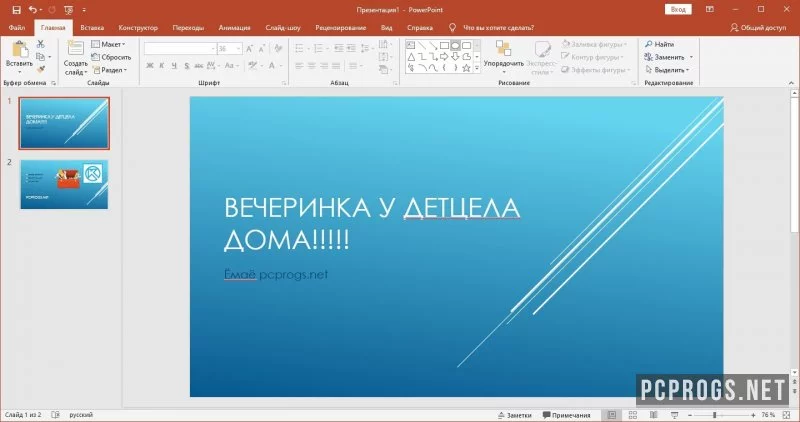Switch to the Слайд-шоу tab
The width and height of the screenshot is (800, 422).
283,28
